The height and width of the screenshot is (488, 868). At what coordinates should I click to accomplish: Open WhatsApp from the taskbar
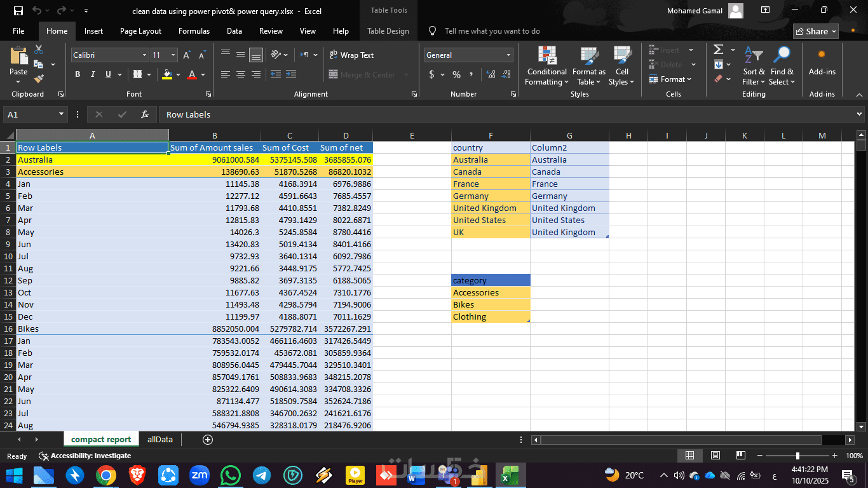(x=231, y=475)
